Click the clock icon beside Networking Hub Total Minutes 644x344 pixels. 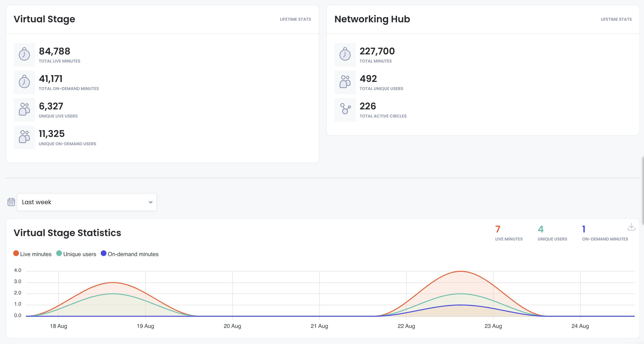tap(345, 55)
